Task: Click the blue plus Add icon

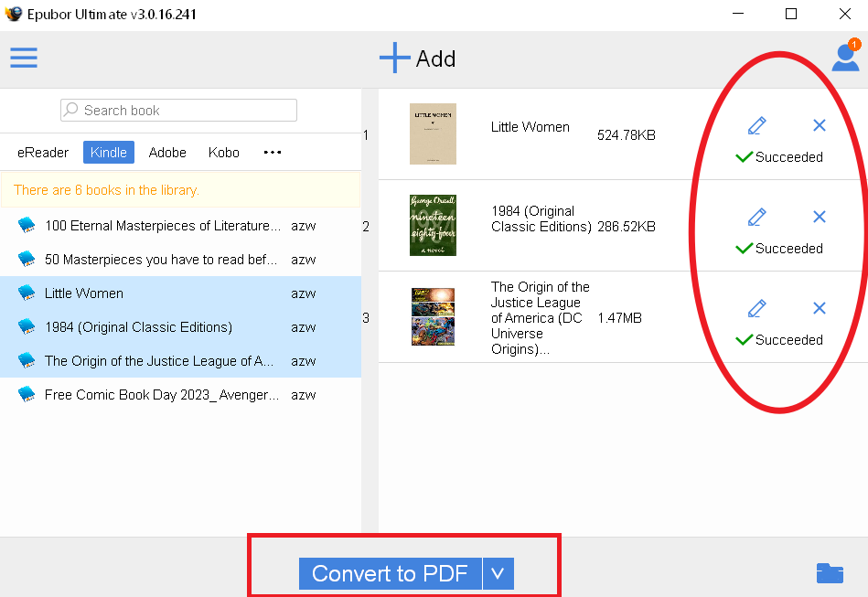Action: click(395, 58)
